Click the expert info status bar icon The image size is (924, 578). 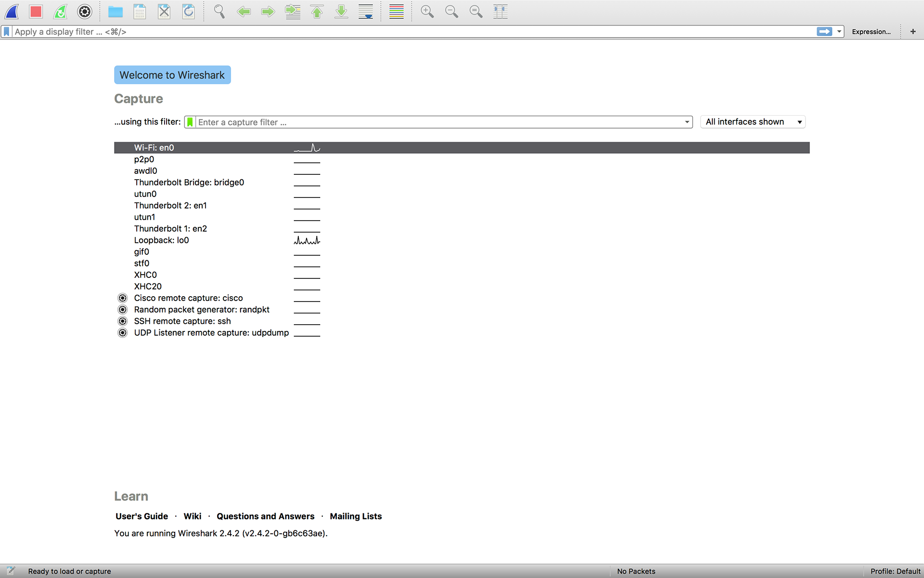(11, 571)
